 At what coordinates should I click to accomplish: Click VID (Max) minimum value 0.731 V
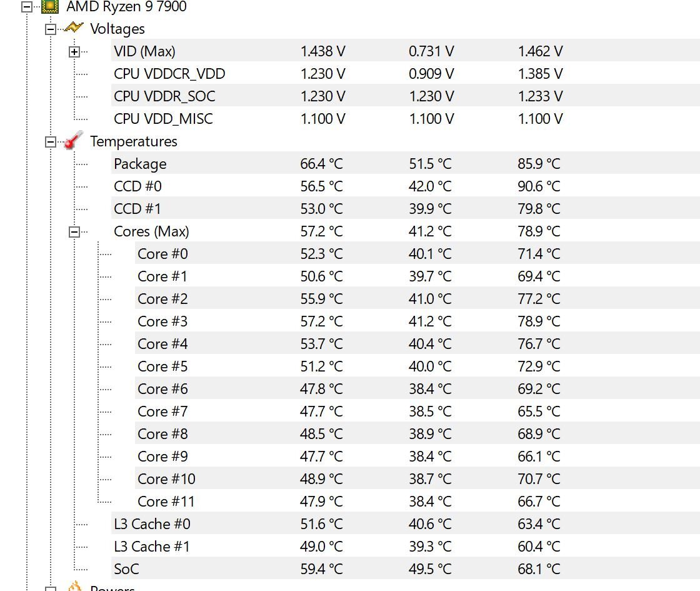coord(431,51)
